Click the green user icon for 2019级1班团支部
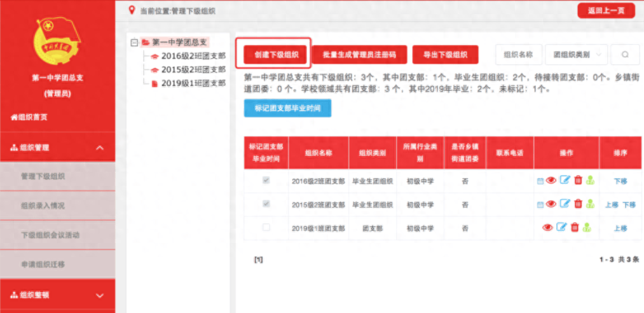 [x=587, y=228]
